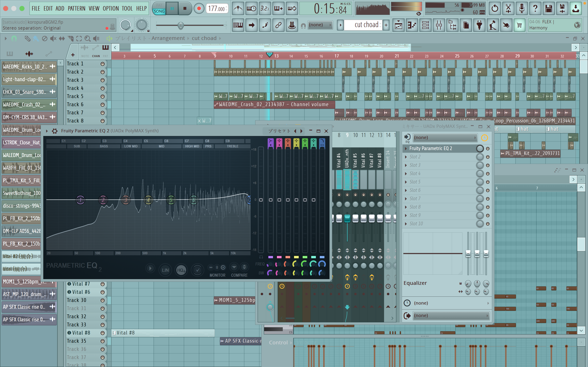The height and width of the screenshot is (367, 588).
Task: Click the HQ button in Parametric EQ
Action: (181, 270)
